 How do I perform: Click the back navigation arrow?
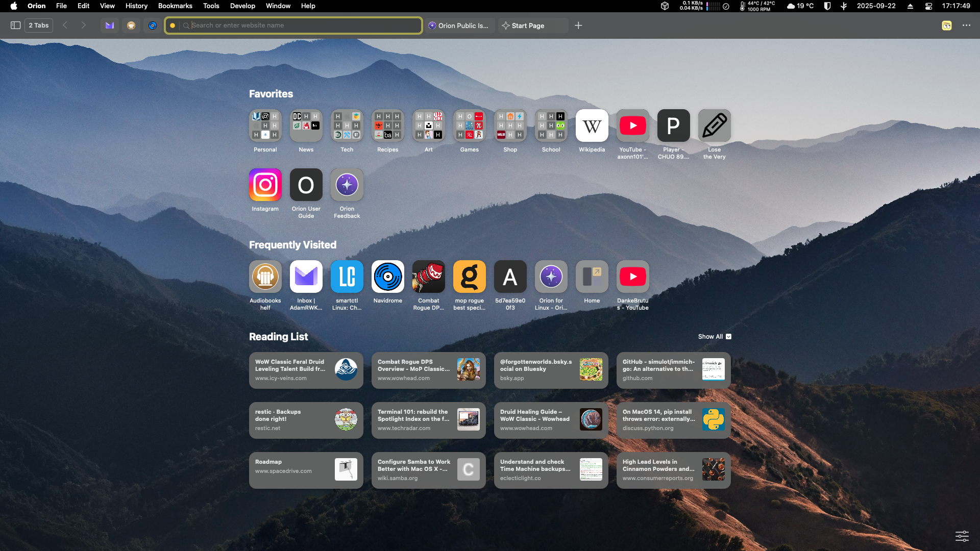pyautogui.click(x=65, y=25)
